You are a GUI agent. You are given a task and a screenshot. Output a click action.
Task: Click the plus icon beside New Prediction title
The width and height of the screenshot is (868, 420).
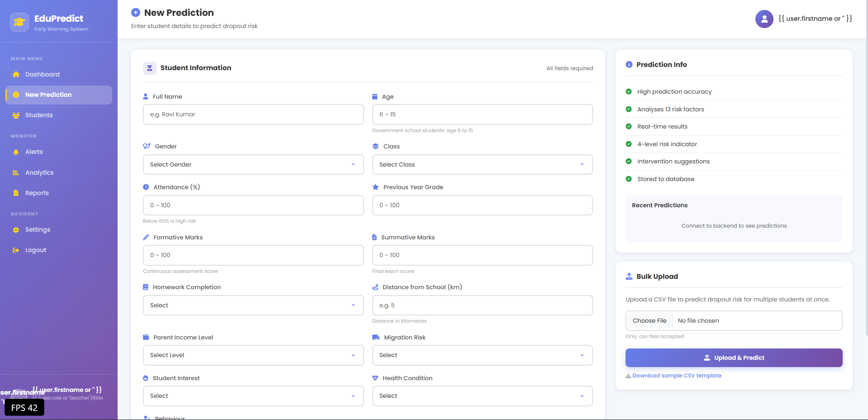[x=135, y=13]
